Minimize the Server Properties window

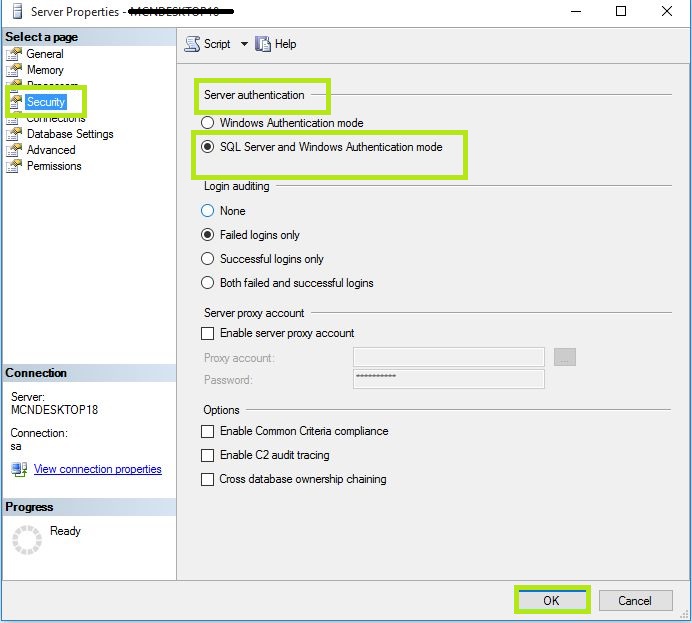(576, 11)
